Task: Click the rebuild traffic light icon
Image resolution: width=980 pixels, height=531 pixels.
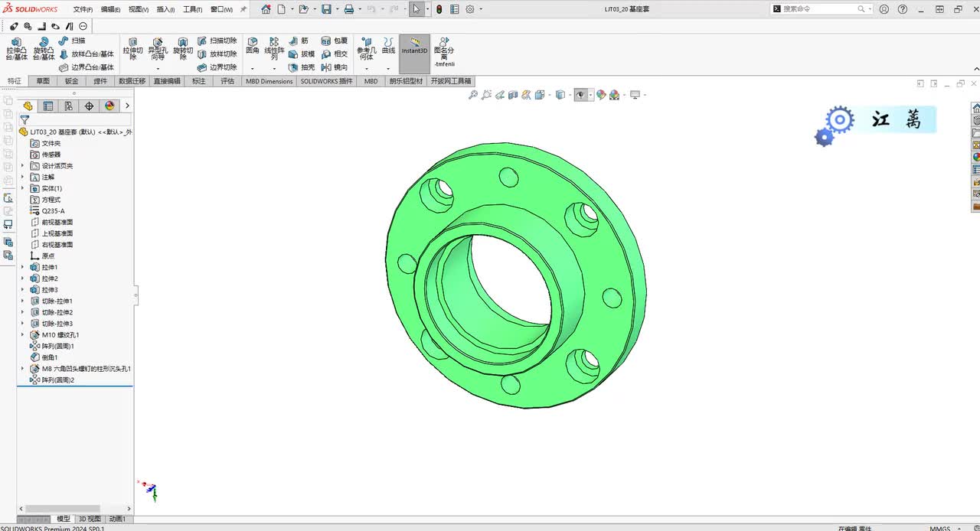Action: 439,9
